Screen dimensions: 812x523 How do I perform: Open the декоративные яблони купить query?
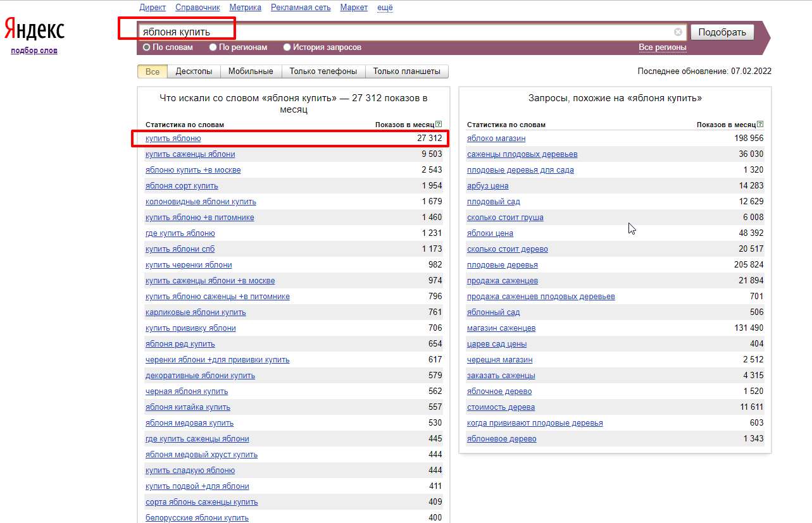(200, 376)
